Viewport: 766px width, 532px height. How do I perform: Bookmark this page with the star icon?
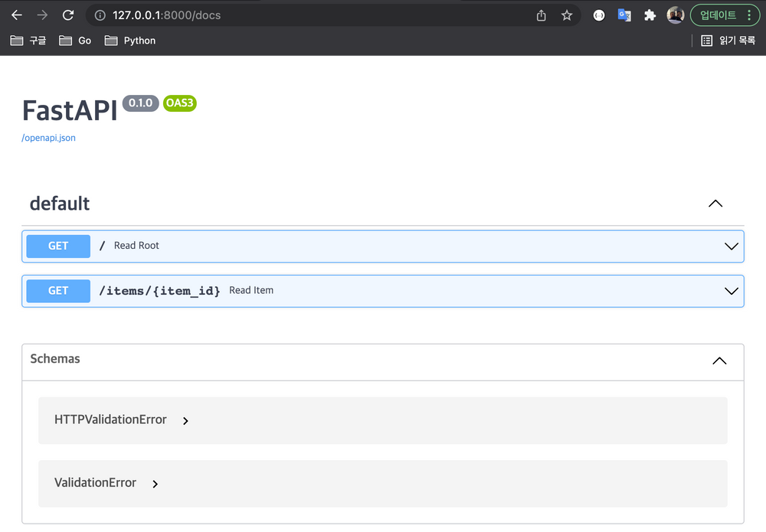[x=567, y=15]
